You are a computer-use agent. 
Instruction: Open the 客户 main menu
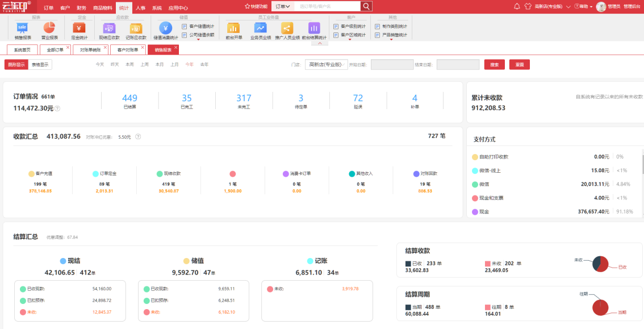65,8
